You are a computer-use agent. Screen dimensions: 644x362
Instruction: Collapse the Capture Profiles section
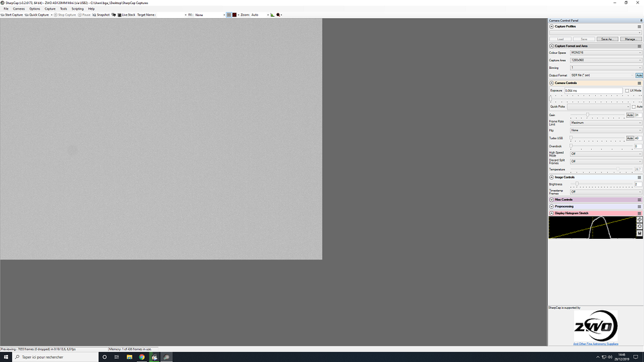point(552,26)
